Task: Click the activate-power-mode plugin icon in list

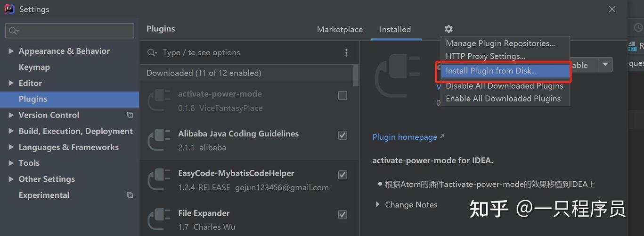Action: point(159,101)
